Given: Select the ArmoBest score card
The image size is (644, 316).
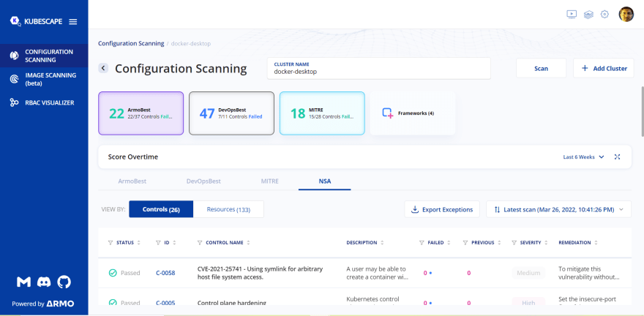Looking at the screenshot, I should [x=141, y=113].
